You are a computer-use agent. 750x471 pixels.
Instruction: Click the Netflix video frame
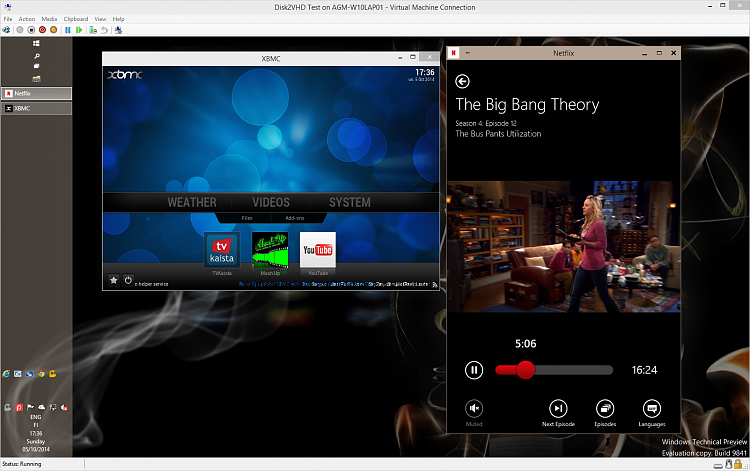(563, 247)
